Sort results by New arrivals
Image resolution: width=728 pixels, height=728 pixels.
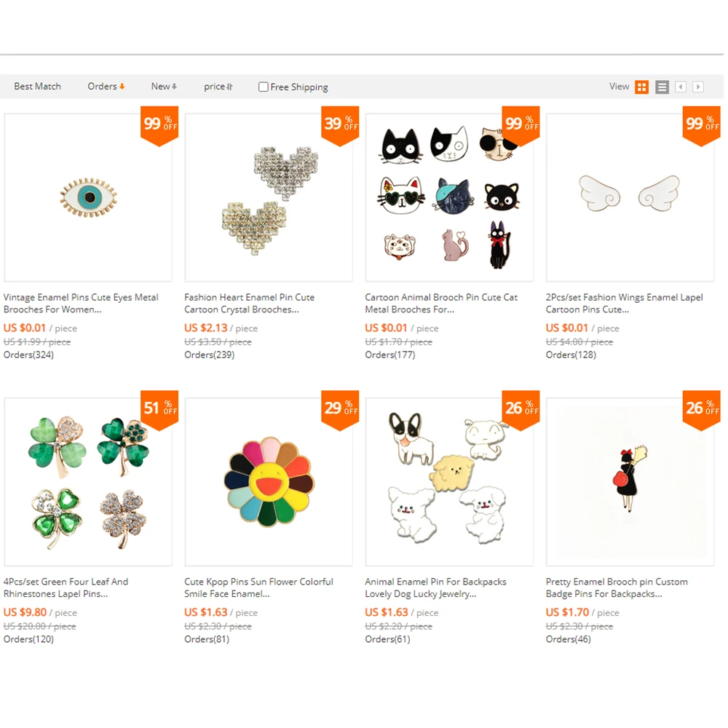[x=163, y=87]
